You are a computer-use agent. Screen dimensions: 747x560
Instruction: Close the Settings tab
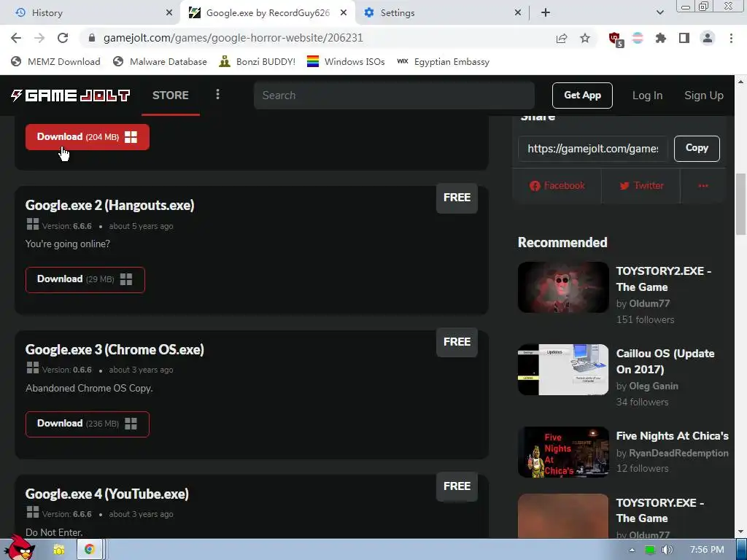518,13
